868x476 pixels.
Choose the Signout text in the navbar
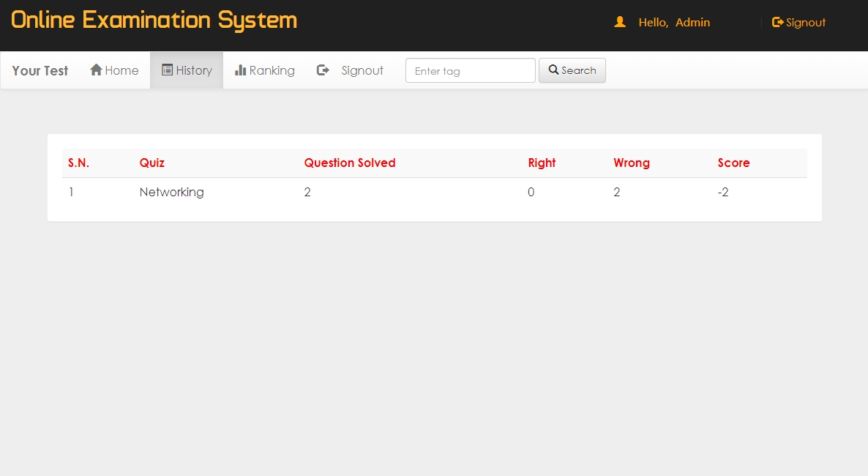pyautogui.click(x=362, y=70)
